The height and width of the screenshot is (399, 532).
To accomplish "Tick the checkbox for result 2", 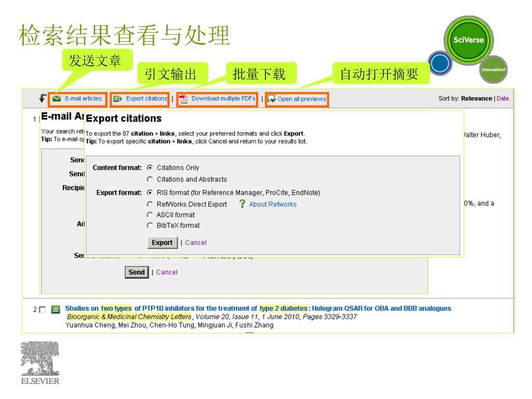I will 43,310.
